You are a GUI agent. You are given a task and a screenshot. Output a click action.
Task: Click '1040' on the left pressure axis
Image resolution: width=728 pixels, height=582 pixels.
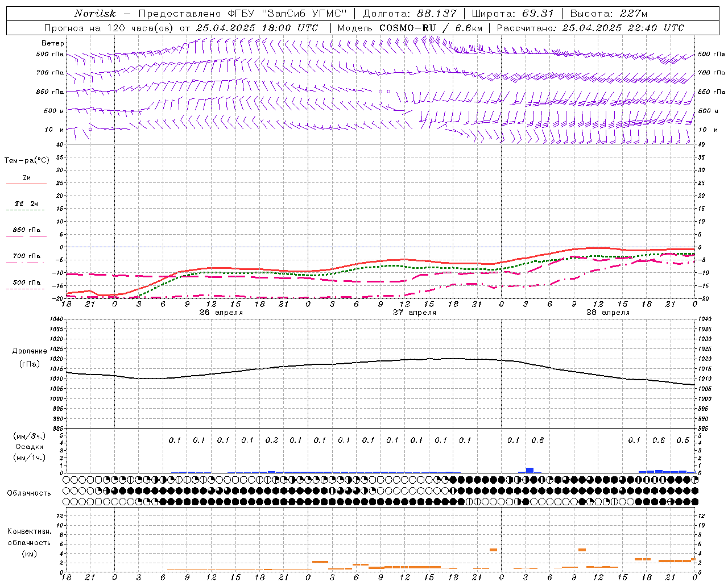58,319
